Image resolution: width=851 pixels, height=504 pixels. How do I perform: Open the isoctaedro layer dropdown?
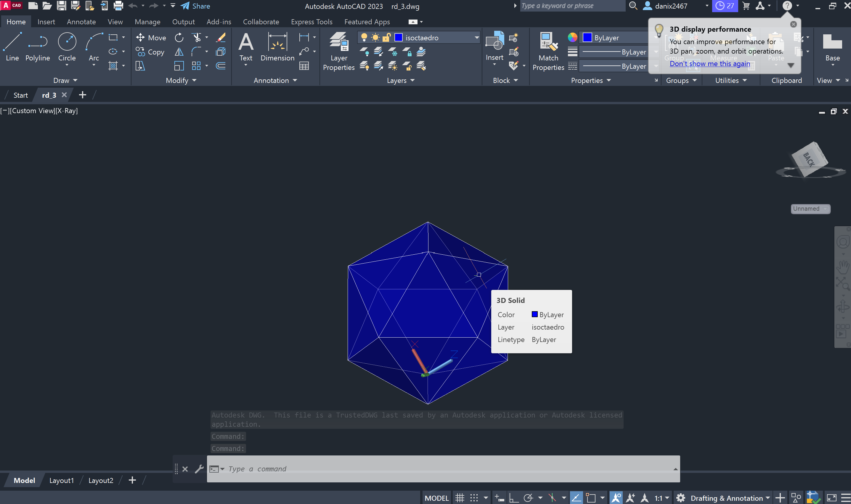pyautogui.click(x=476, y=38)
